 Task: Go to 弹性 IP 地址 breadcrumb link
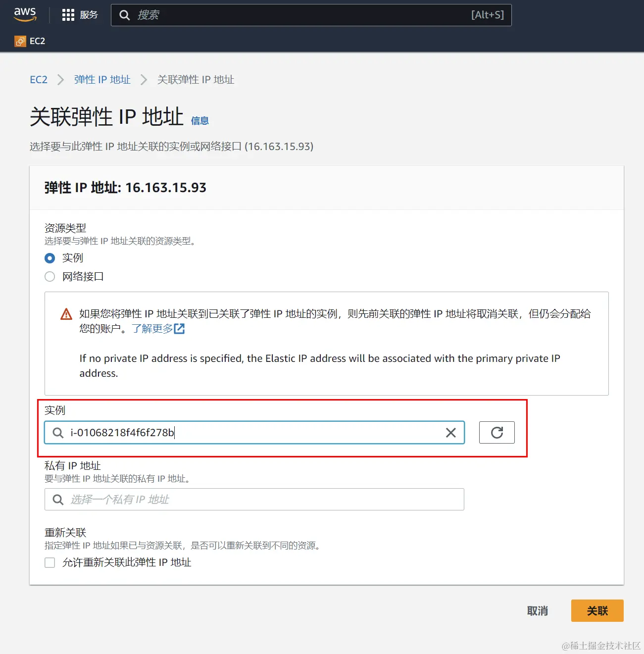[102, 80]
